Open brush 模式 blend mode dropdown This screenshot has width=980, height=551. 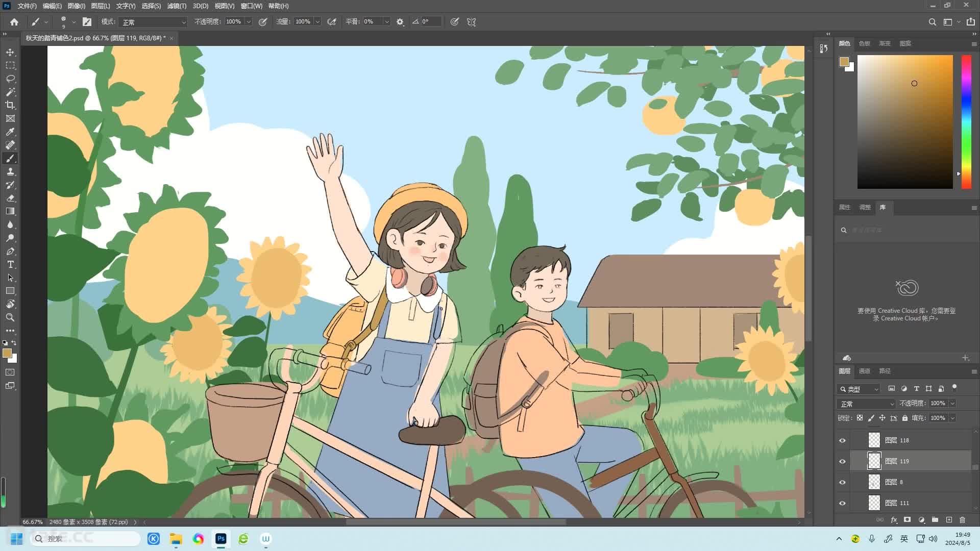(x=153, y=22)
